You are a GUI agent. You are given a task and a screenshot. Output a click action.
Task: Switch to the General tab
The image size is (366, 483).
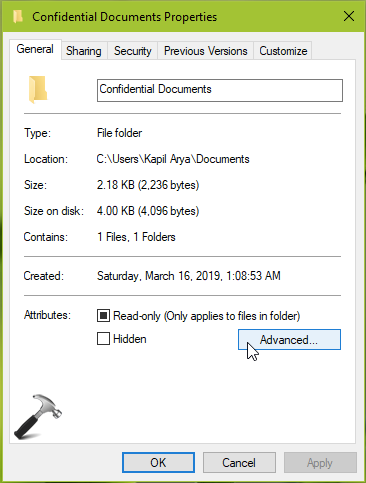[x=35, y=49]
